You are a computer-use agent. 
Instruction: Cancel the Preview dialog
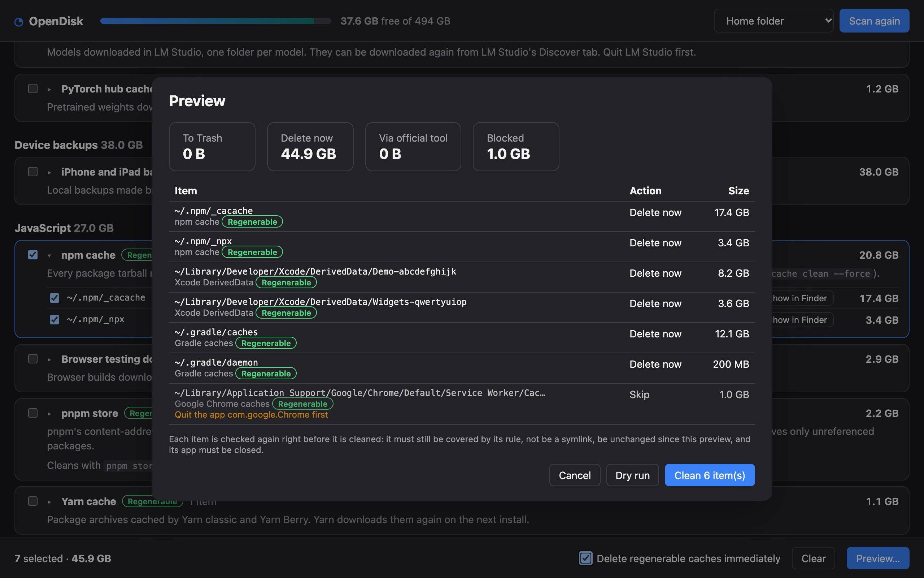[x=575, y=475]
